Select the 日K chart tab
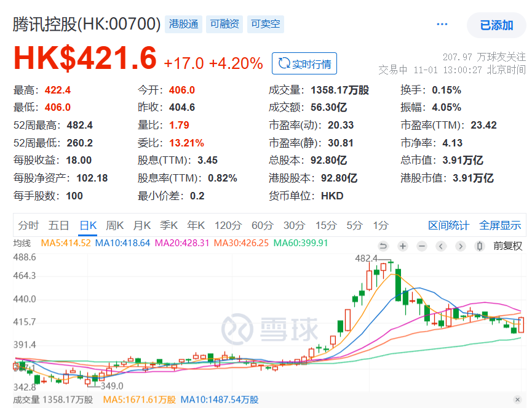 pos(88,225)
